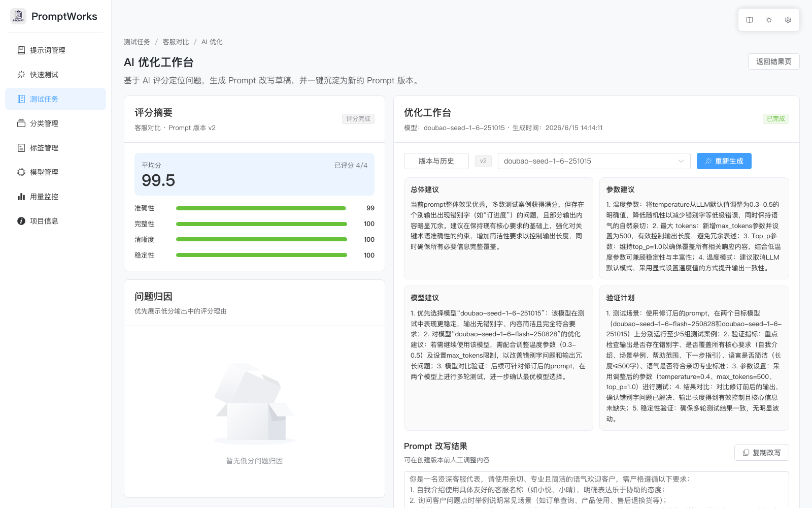Click the 客服对比 · Prompt 版本 v2 subtitle
The image size is (812, 508).
click(175, 128)
